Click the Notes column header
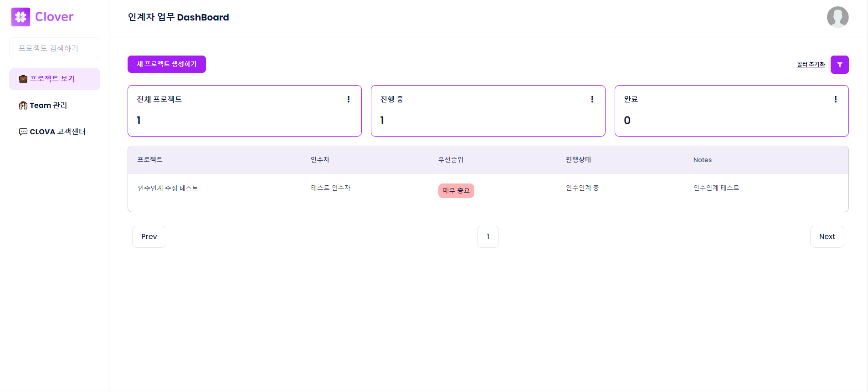Image resolution: width=868 pixels, height=392 pixels. tap(702, 160)
